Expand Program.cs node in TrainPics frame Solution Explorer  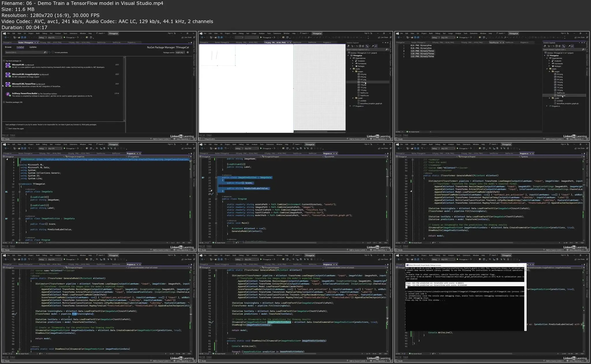(x=547, y=106)
